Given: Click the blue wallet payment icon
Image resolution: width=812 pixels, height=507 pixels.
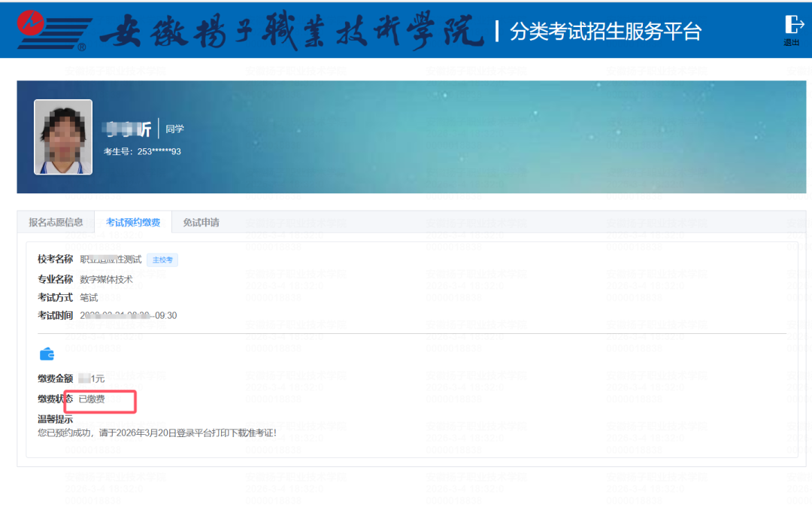Looking at the screenshot, I should click(x=47, y=354).
